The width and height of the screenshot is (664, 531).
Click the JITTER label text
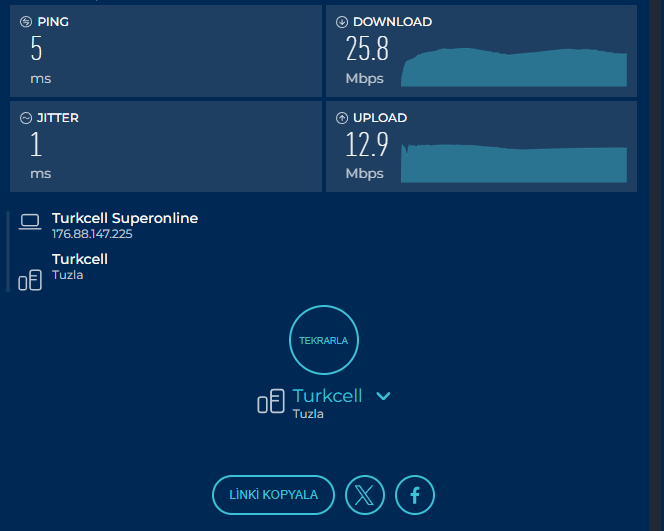click(x=58, y=118)
